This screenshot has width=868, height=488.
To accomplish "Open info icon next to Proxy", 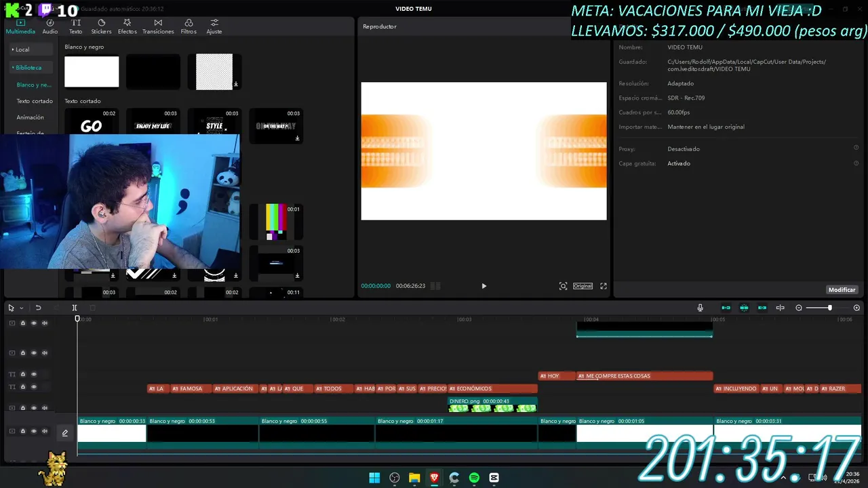I will pyautogui.click(x=856, y=148).
